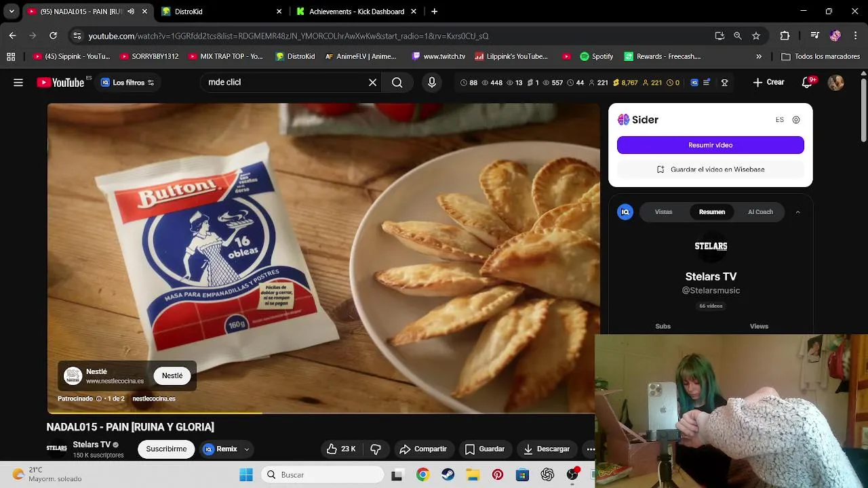
Task: Open Chrome media control icon
Action: tap(815, 36)
